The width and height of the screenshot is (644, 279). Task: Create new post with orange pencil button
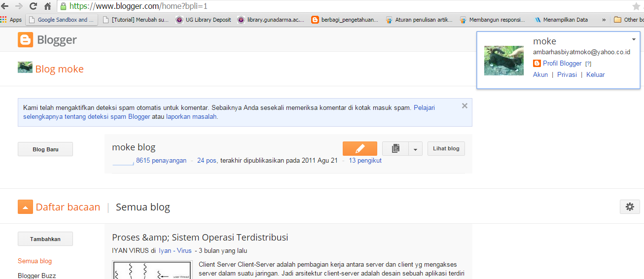(360, 148)
